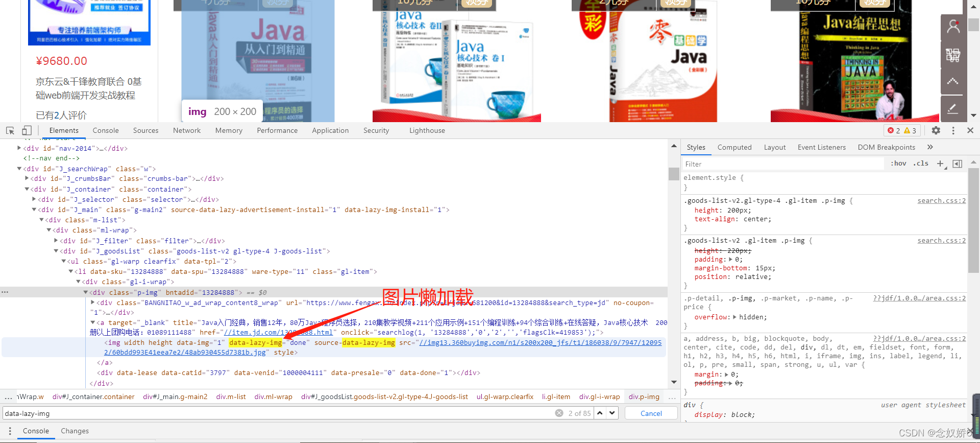Click the red errors counter badge
Viewport: 980px width, 443px height.
[894, 130]
